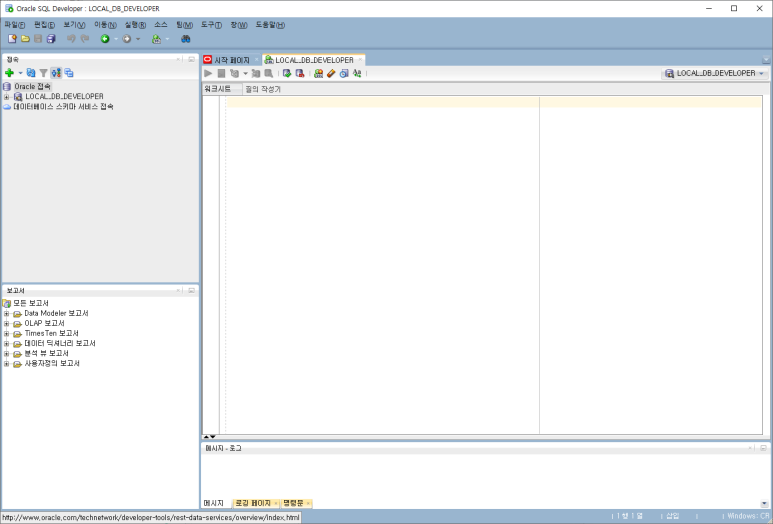773x524 pixels.
Task: Open Explain Plan dropdown arrow in worksheet toolbar
Action: 246,73
